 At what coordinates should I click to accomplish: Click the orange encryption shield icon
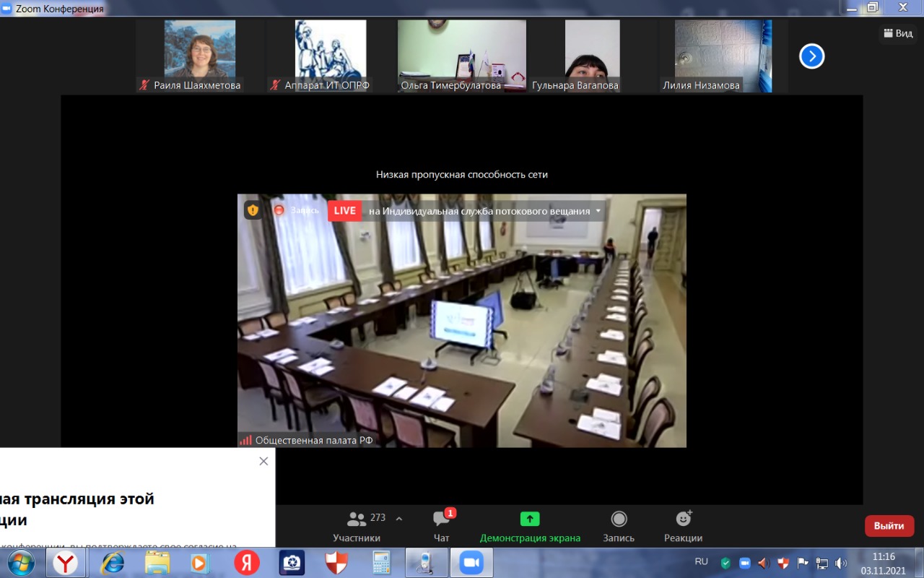coord(253,210)
